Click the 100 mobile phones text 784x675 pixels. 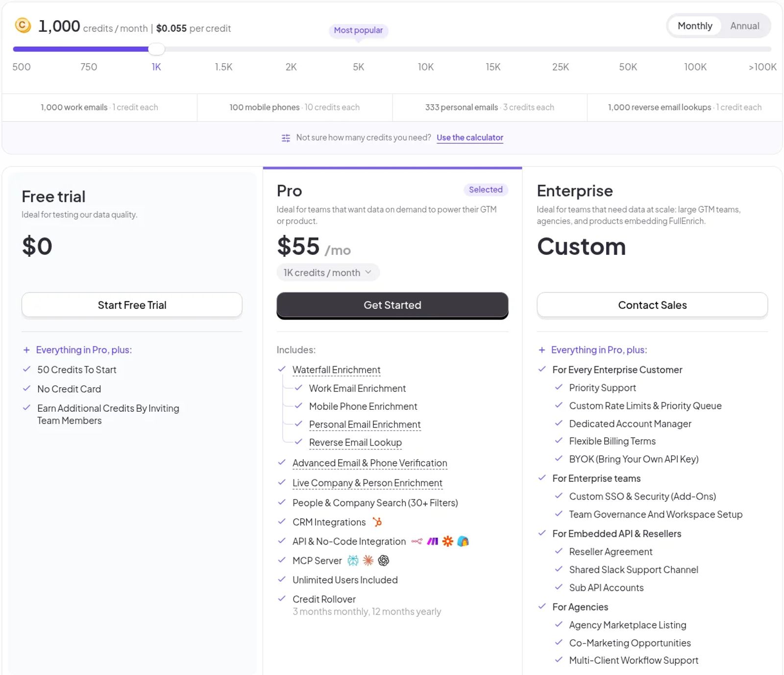point(265,107)
